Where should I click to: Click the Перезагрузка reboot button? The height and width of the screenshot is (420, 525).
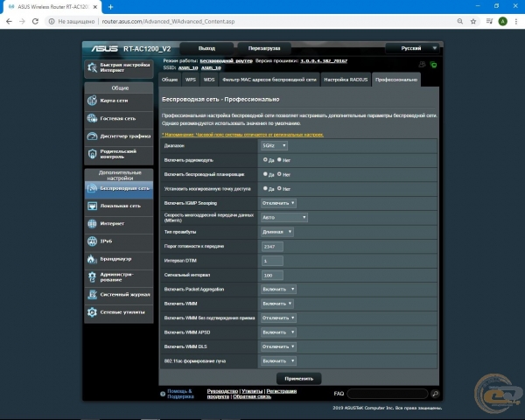coord(264,48)
